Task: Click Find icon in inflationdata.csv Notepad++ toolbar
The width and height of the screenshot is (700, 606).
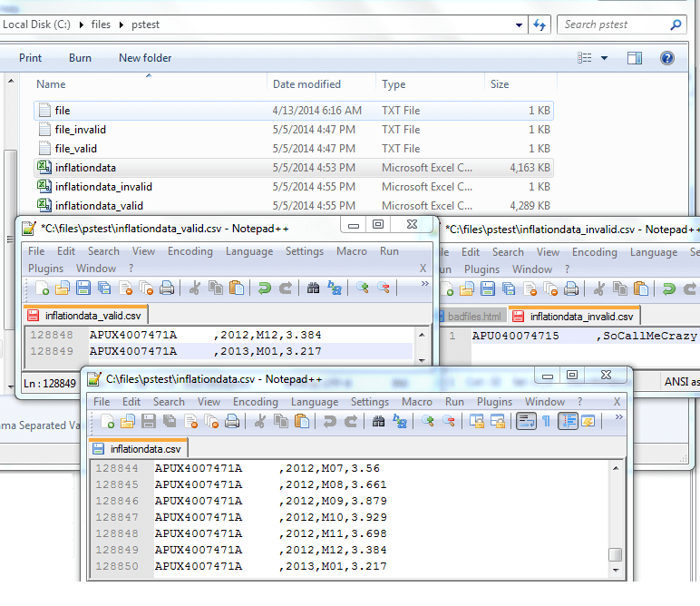Action: (378, 421)
